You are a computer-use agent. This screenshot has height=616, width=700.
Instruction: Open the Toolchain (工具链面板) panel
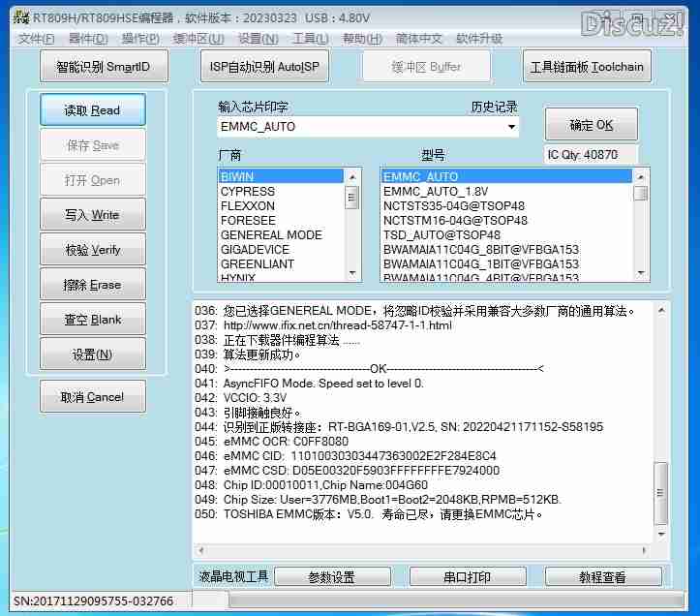(x=587, y=67)
